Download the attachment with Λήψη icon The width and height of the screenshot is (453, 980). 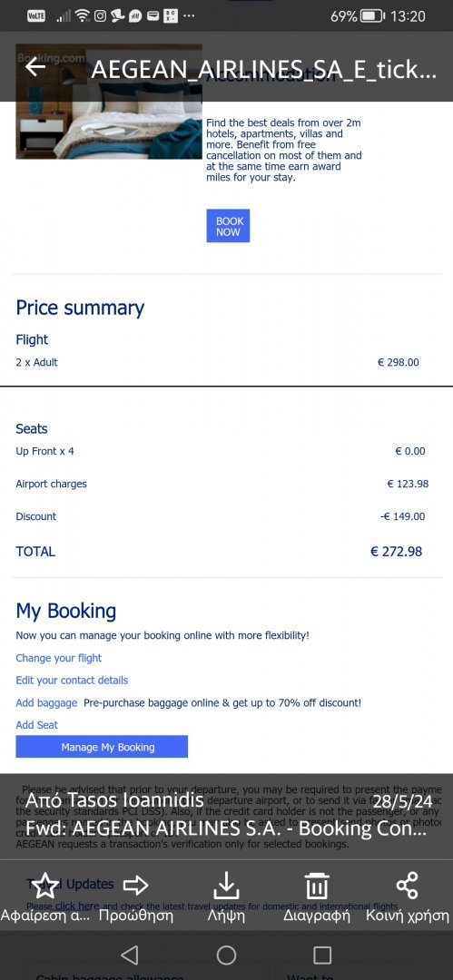(226, 885)
